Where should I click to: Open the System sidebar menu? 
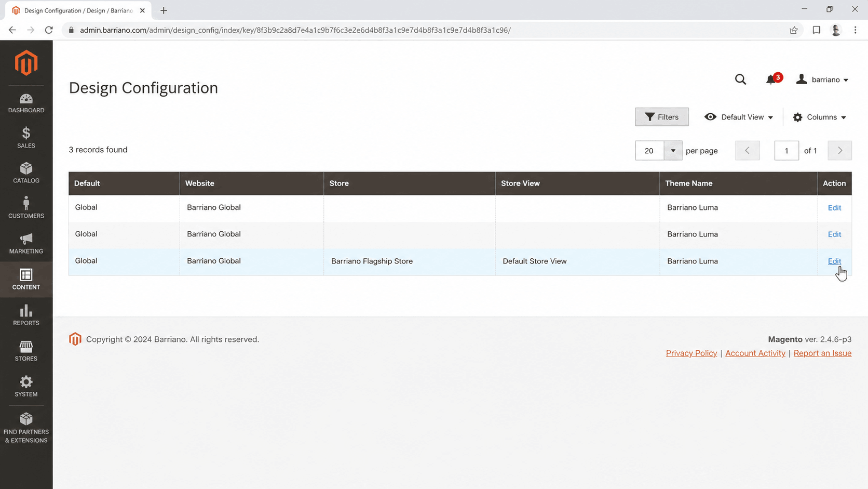pos(26,387)
